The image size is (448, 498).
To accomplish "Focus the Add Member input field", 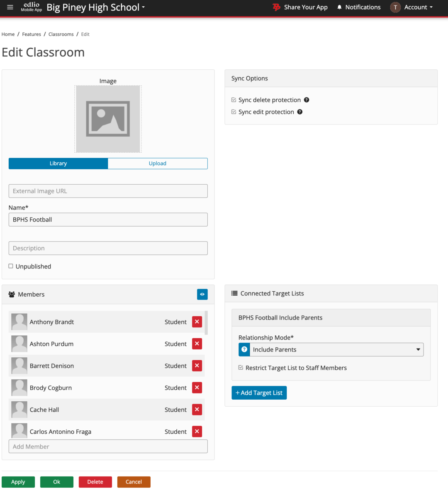I will pyautogui.click(x=108, y=446).
